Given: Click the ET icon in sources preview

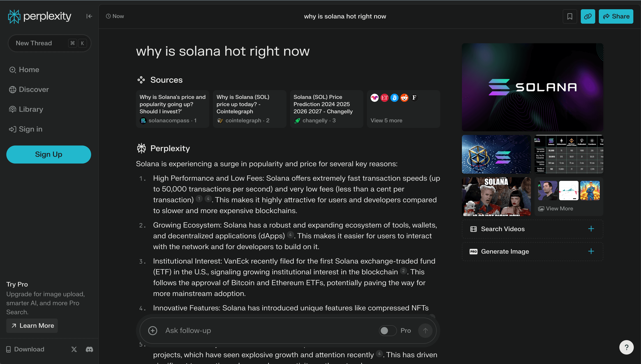Looking at the screenshot, I should (x=384, y=98).
